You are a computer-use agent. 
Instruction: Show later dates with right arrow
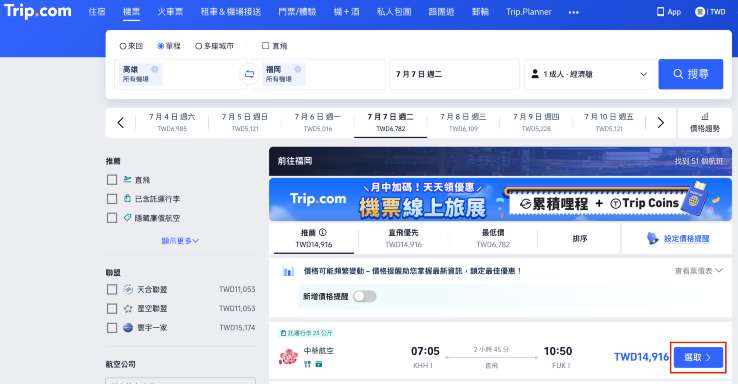click(660, 123)
